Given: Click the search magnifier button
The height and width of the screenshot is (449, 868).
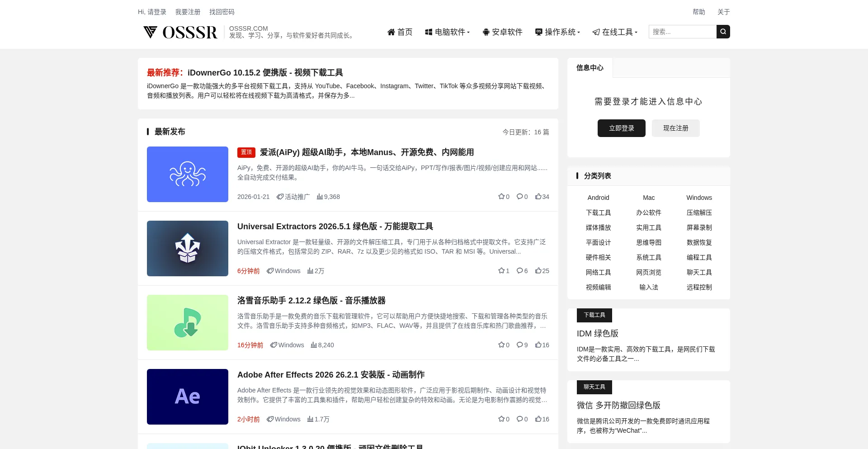Looking at the screenshot, I should coord(723,32).
